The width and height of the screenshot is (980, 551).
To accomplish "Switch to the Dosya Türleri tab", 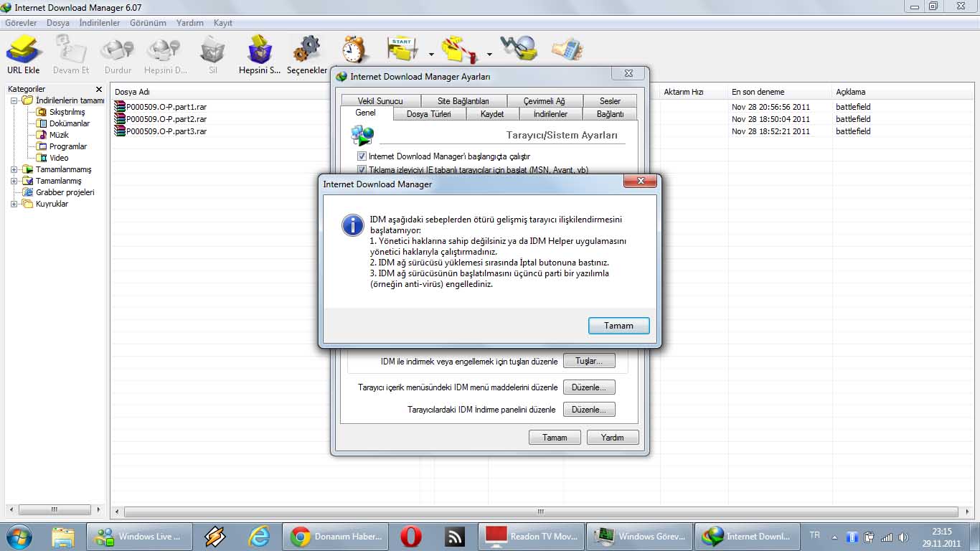I will click(x=429, y=114).
